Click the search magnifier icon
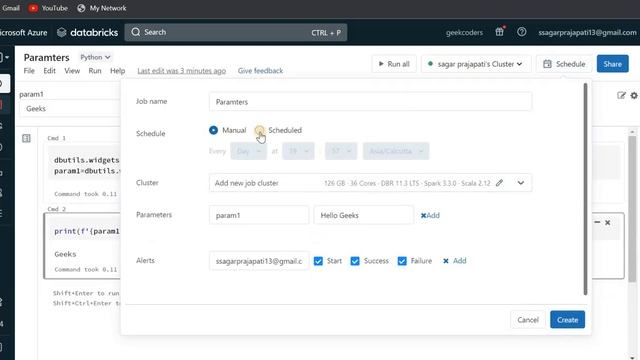 (x=136, y=32)
